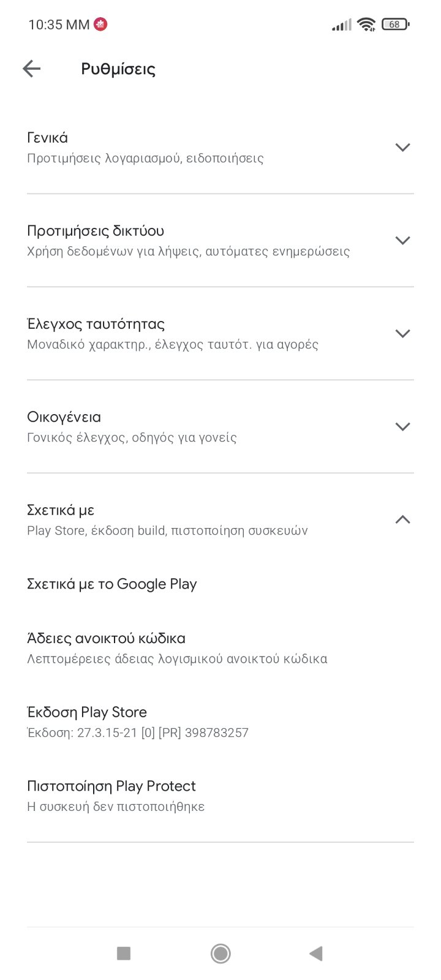Tap the Wi-Fi status icon
This screenshot has height=980, width=441.
click(366, 24)
